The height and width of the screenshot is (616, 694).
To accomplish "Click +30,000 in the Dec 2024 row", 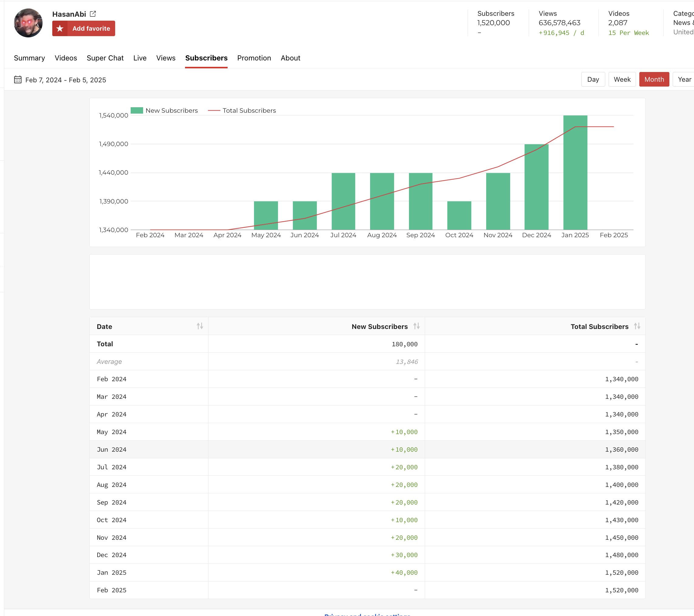I will 404,555.
